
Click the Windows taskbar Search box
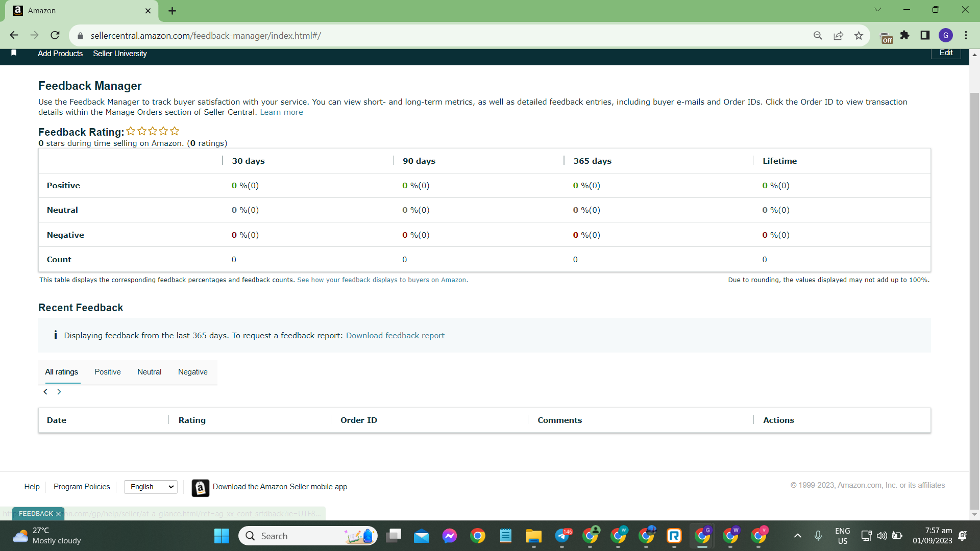point(308,536)
